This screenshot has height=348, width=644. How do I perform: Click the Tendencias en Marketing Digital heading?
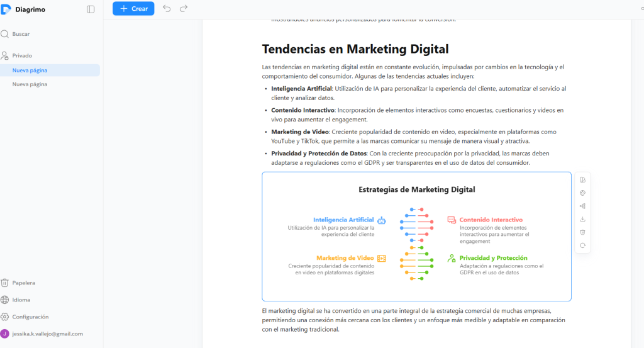click(355, 49)
